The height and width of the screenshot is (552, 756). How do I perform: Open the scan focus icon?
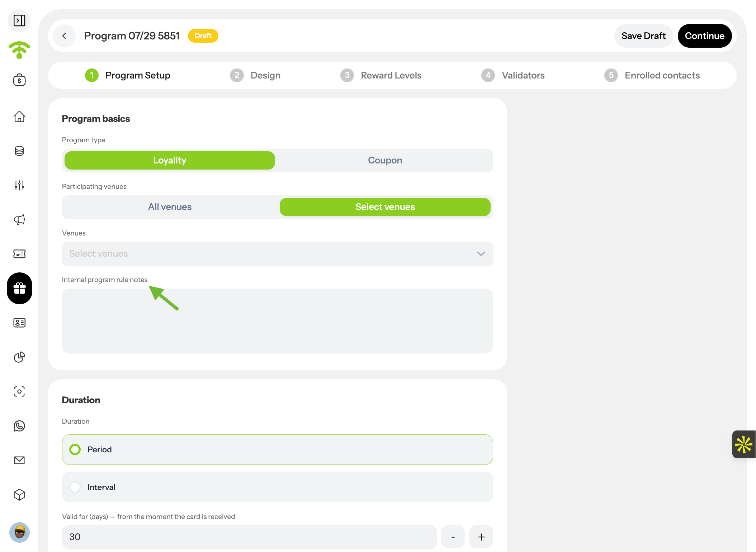tap(19, 391)
